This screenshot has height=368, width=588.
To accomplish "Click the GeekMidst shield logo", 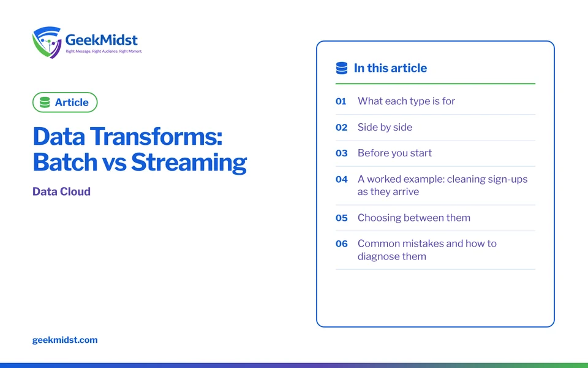I will tap(47, 42).
